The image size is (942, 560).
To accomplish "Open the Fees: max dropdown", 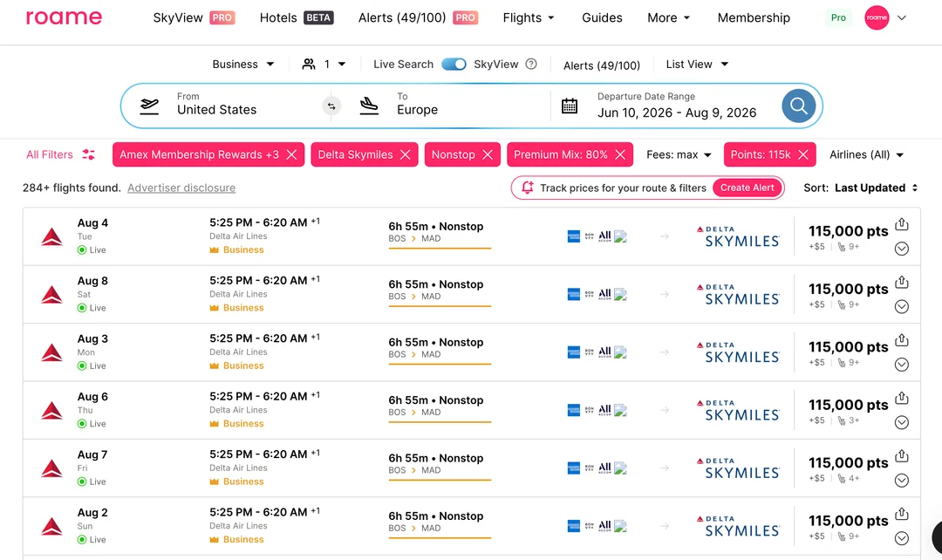I will point(679,154).
